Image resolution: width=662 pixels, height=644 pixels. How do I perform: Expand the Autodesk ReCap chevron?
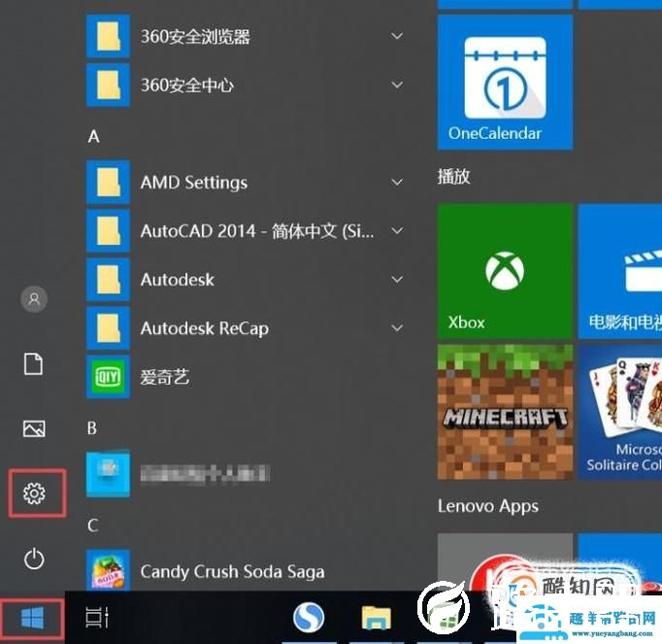pos(397,328)
